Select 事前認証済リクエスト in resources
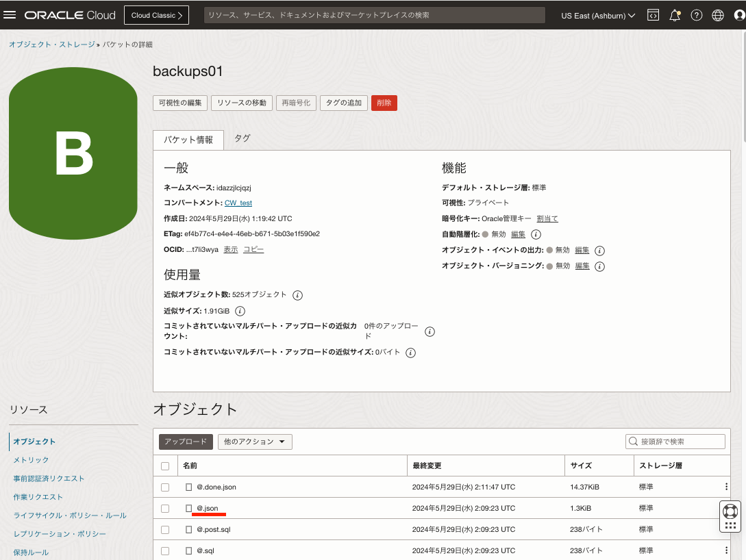The width and height of the screenshot is (746, 560). tap(49, 479)
